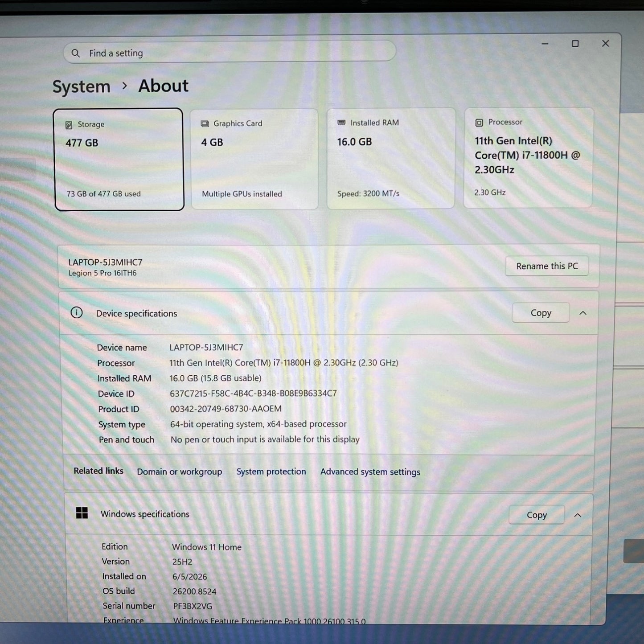
Task: Maximize the Settings window
Action: [x=575, y=44]
